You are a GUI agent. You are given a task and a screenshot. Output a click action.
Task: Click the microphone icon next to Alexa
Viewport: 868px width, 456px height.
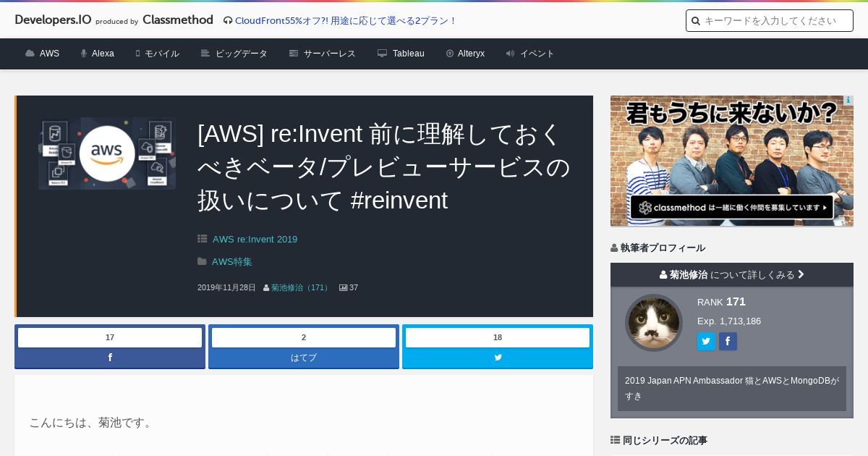pos(84,54)
